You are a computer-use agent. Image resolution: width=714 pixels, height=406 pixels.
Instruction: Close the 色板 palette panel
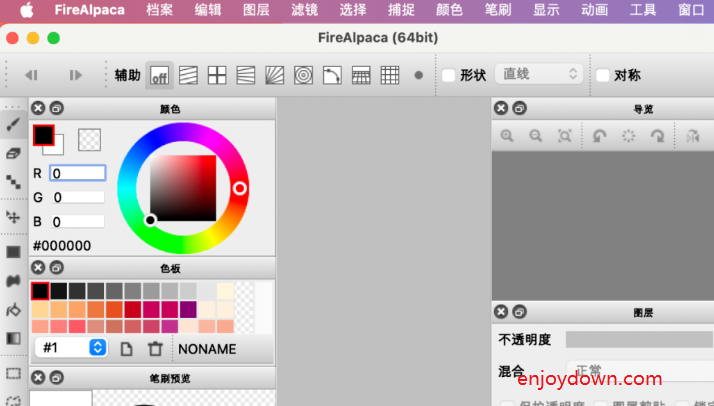38,268
